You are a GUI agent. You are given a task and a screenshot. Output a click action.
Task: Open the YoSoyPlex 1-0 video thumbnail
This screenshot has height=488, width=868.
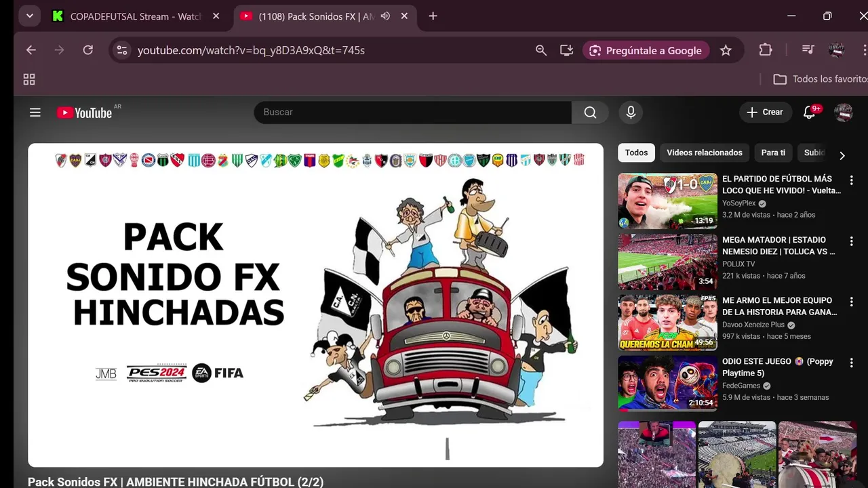coord(667,201)
